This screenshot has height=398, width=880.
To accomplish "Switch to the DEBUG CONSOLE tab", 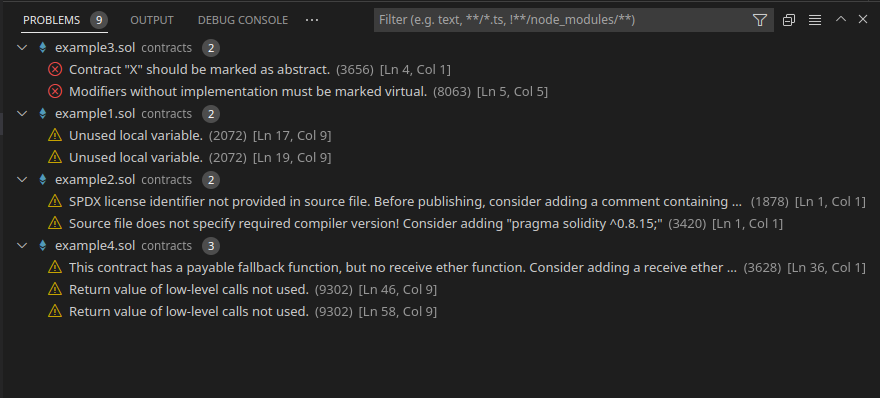I will tap(243, 20).
